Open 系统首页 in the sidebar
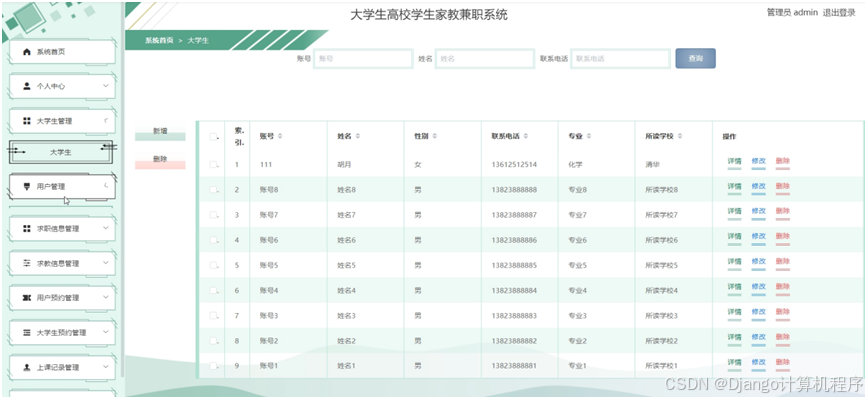 (62, 52)
